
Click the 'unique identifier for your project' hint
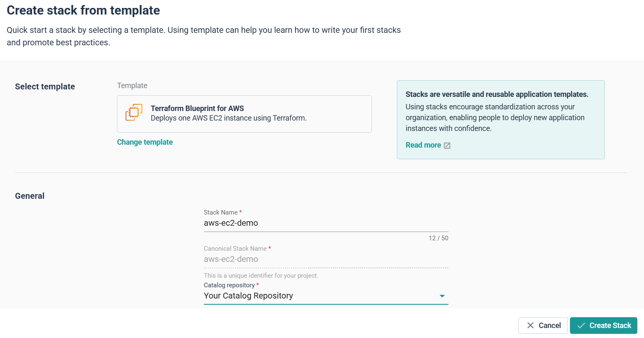tap(261, 276)
